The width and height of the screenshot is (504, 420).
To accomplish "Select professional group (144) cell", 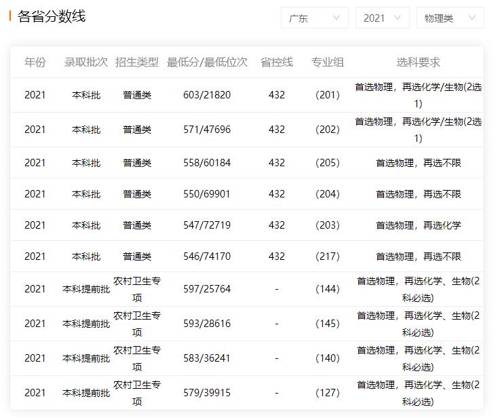I will coord(328,289).
